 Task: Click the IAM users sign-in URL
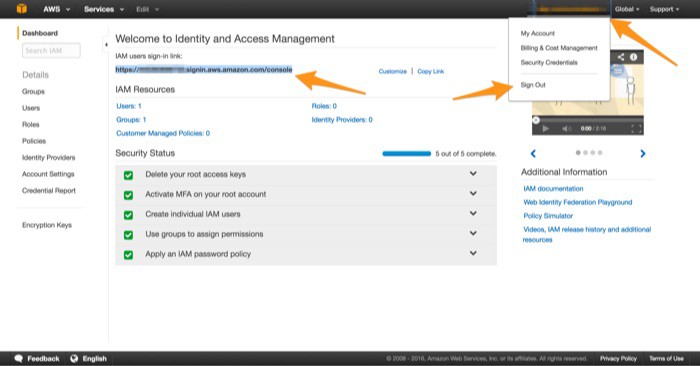tap(204, 70)
